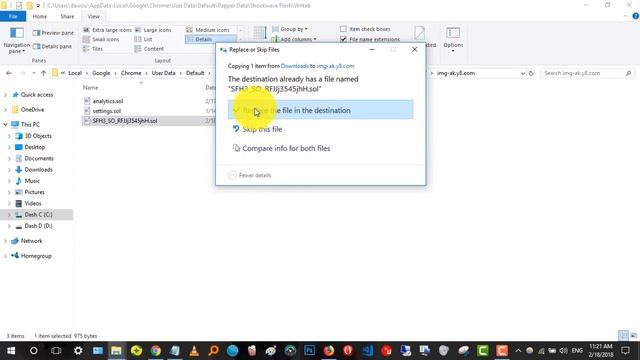640x360 pixels.
Task: Click the User Data breadcrumb segment
Action: 163,73
